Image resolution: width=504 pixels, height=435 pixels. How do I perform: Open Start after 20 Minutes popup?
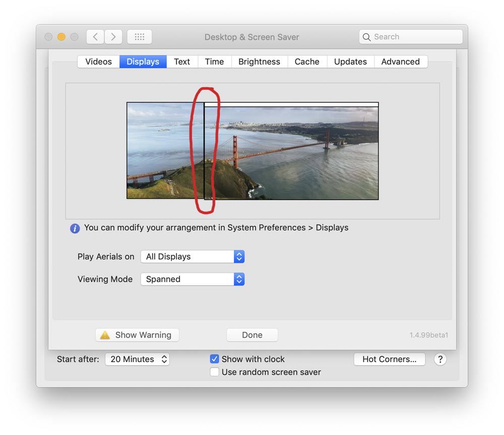pyautogui.click(x=137, y=359)
